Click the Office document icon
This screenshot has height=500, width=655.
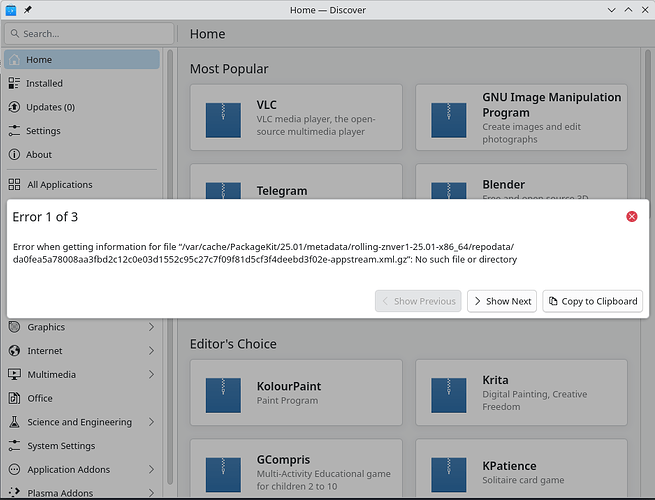tap(14, 398)
